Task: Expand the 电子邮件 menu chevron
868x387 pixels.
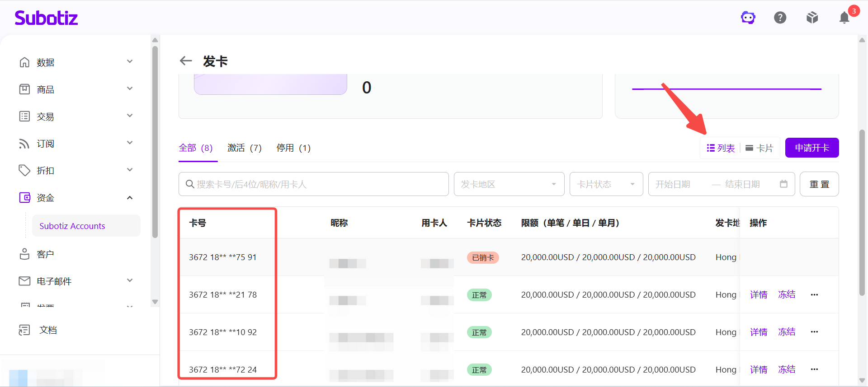Action: [x=130, y=280]
